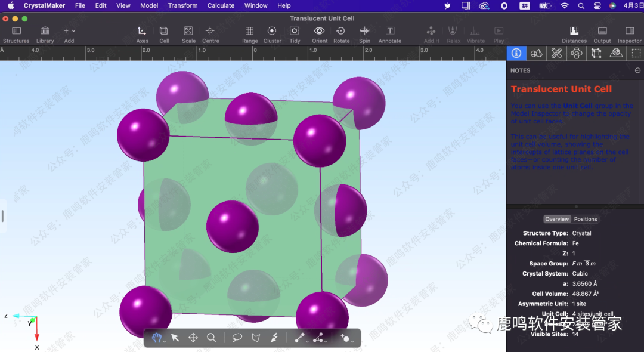Expand the add-atom tool dropdown arrow

(x=352, y=341)
